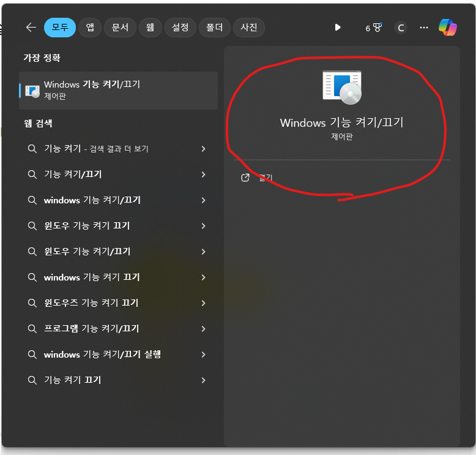The image size is (476, 455).
Task: Expand chevron for 'windows 기능 켜기/끄기 실행'
Action: point(203,355)
